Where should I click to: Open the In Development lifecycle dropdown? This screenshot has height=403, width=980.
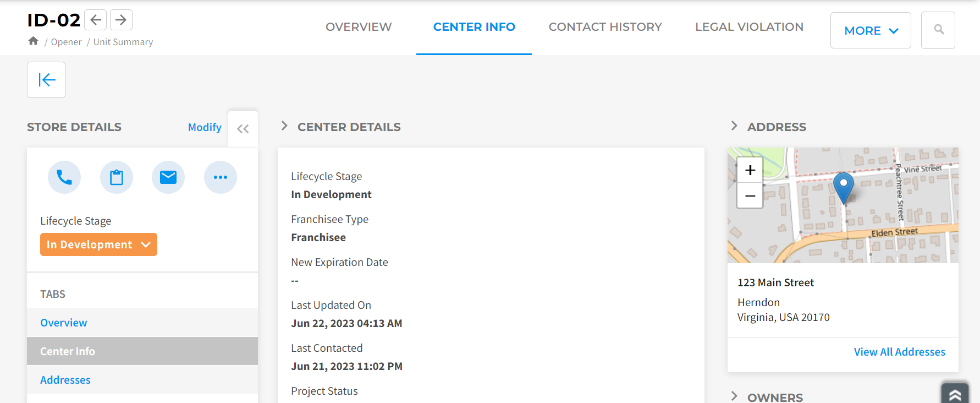(98, 244)
